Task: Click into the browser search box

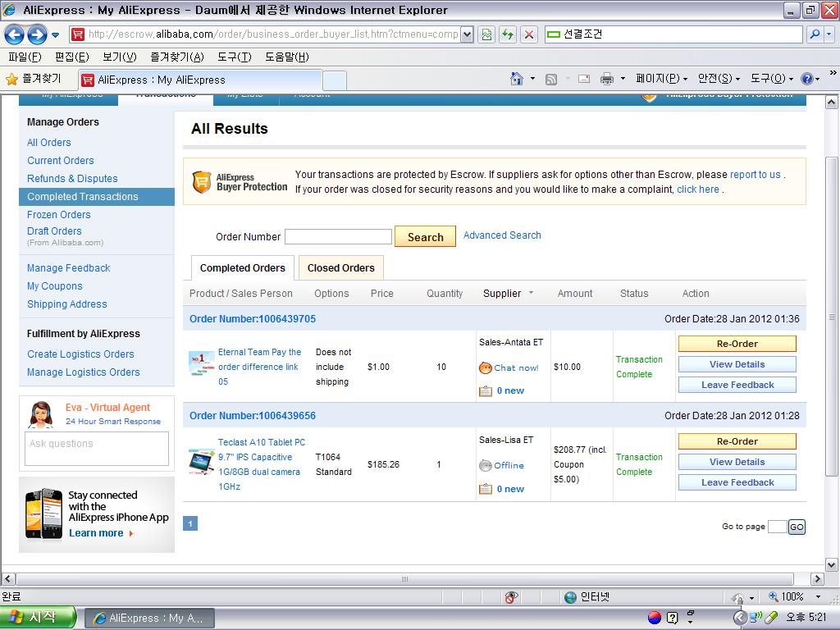Action: tap(673, 34)
